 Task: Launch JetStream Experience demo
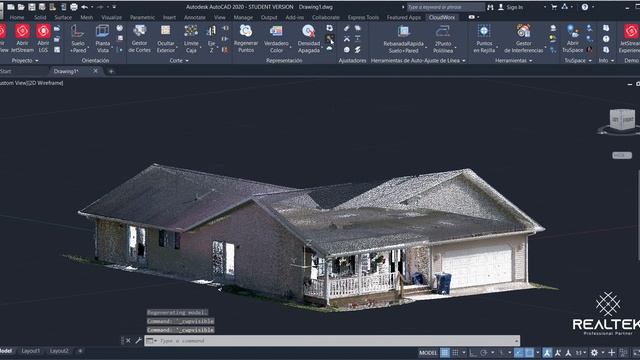[x=630, y=38]
